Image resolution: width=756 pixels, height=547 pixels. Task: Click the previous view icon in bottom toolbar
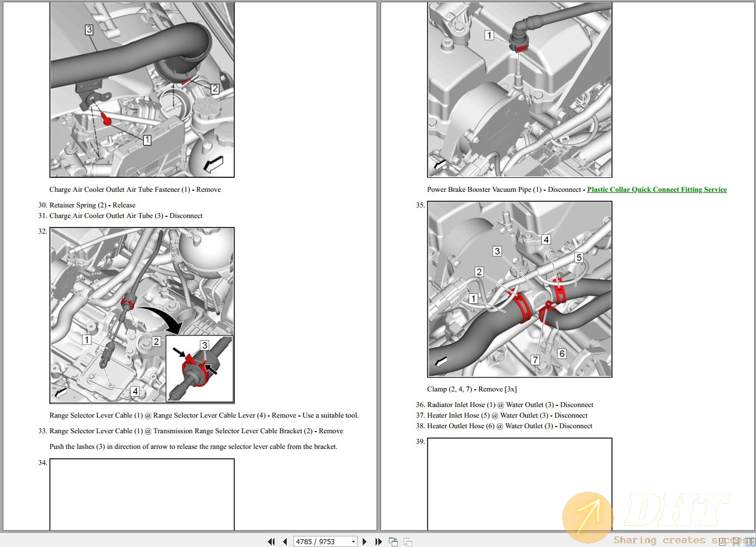coord(393,541)
